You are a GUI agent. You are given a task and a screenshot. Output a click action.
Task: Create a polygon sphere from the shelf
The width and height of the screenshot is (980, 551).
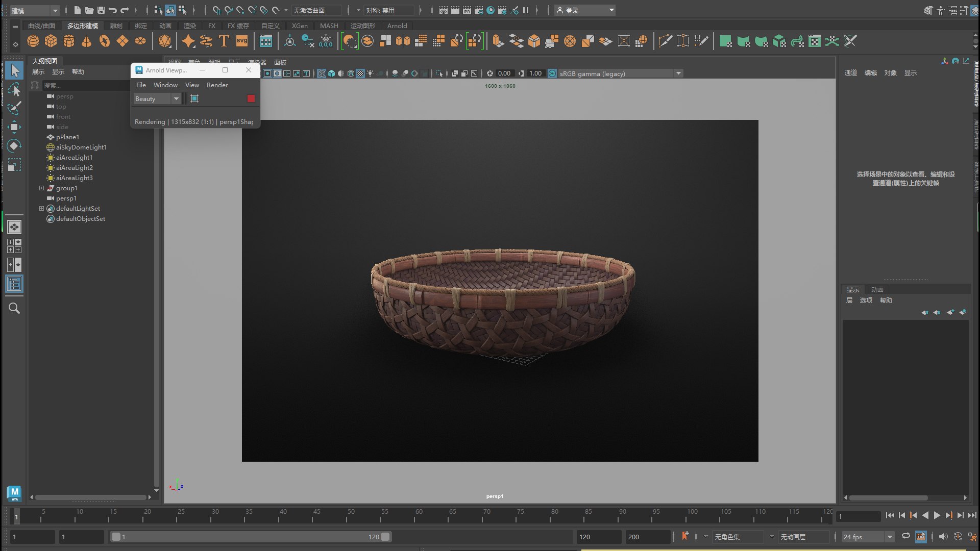(33, 41)
